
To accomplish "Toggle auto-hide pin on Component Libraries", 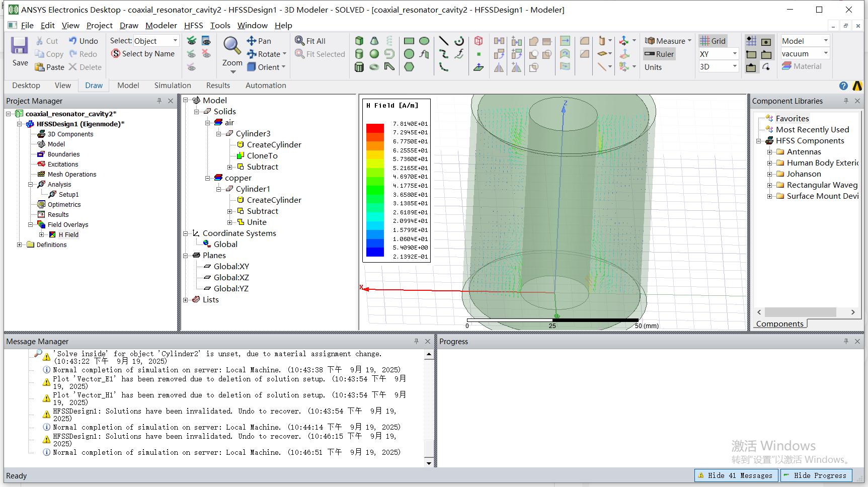I will (x=846, y=101).
